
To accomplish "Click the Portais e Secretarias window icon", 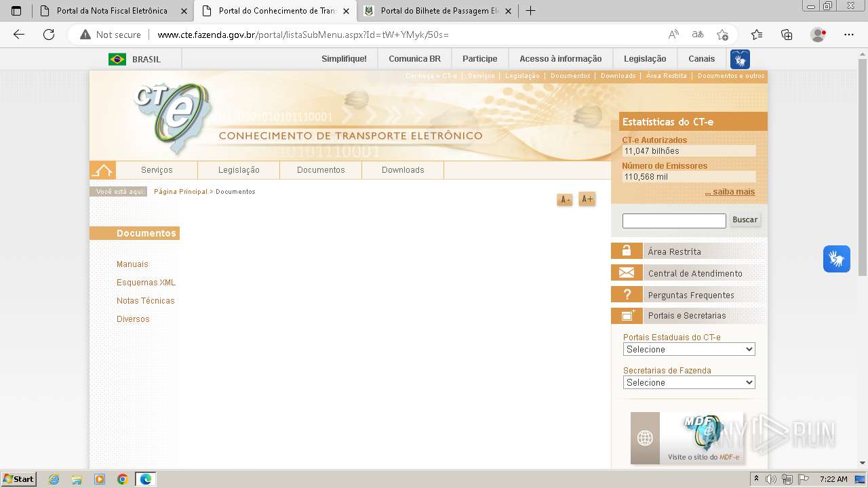I will click(x=627, y=315).
